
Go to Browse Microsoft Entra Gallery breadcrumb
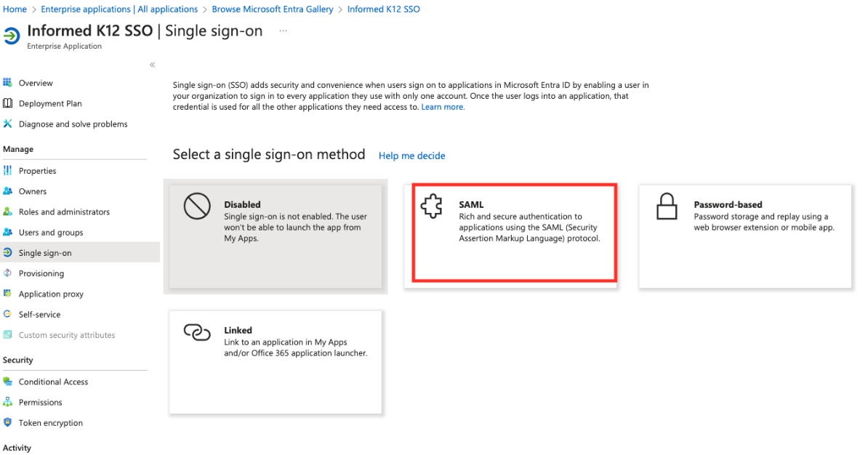pyautogui.click(x=273, y=9)
